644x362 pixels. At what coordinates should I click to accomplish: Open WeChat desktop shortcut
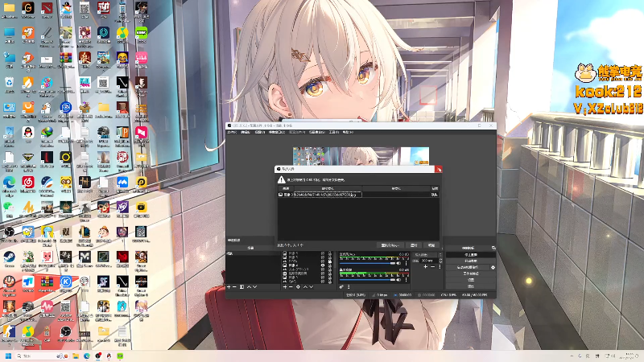(x=9, y=208)
